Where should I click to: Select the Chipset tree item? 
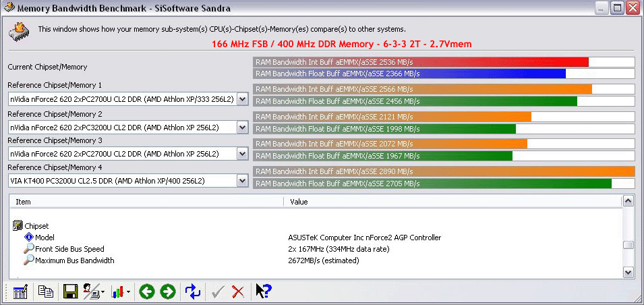(x=36, y=226)
